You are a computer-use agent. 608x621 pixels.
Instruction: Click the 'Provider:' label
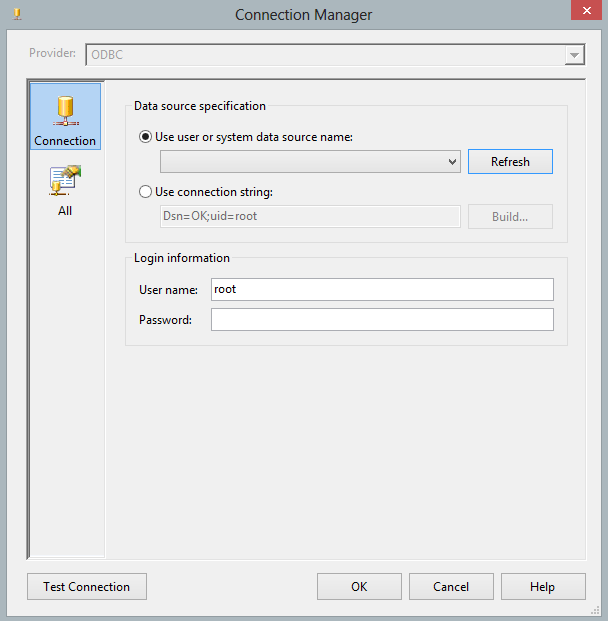(52, 53)
